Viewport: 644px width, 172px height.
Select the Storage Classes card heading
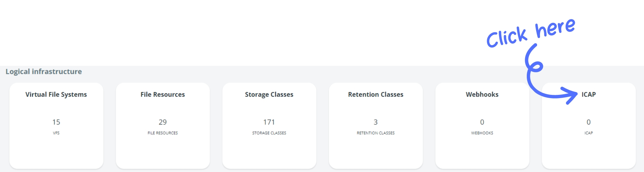269,95
